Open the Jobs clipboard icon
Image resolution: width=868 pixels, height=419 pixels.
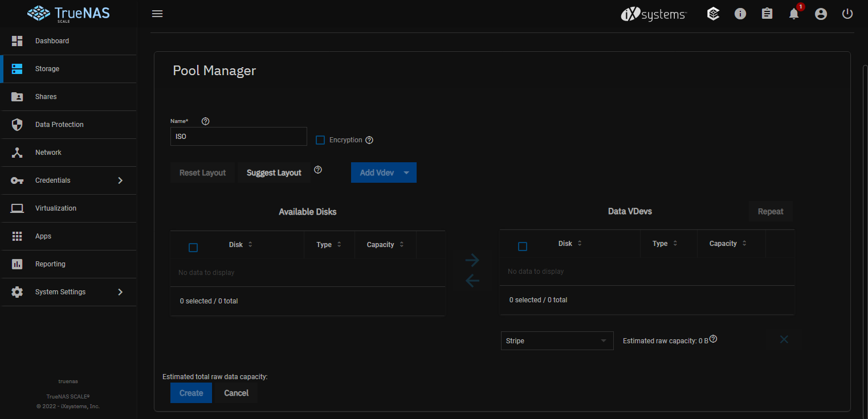[x=767, y=14]
